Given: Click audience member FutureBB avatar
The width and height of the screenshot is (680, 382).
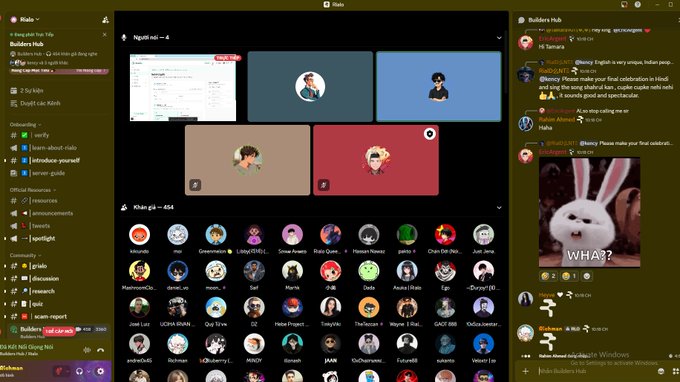Looking at the screenshot, I should [407, 344].
